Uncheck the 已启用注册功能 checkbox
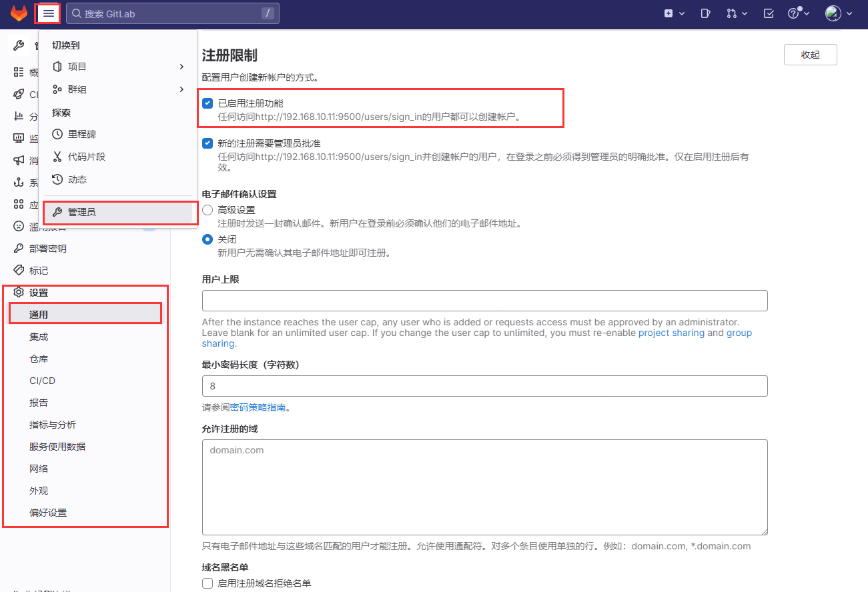 click(x=207, y=103)
